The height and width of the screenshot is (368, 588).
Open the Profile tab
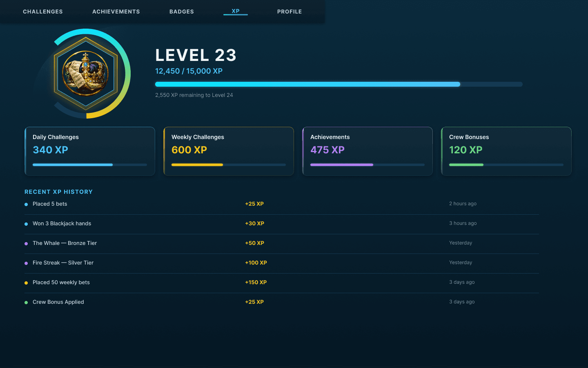[x=290, y=11]
